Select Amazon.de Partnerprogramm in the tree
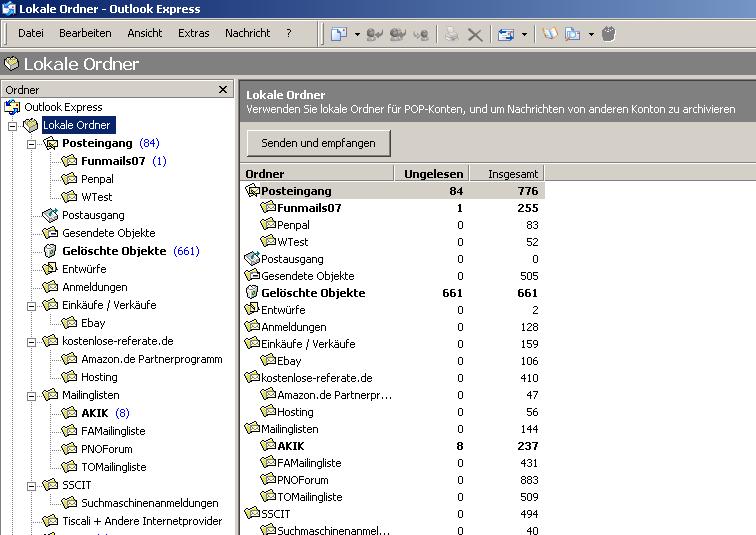This screenshot has height=535, width=756. pyautogui.click(x=152, y=359)
